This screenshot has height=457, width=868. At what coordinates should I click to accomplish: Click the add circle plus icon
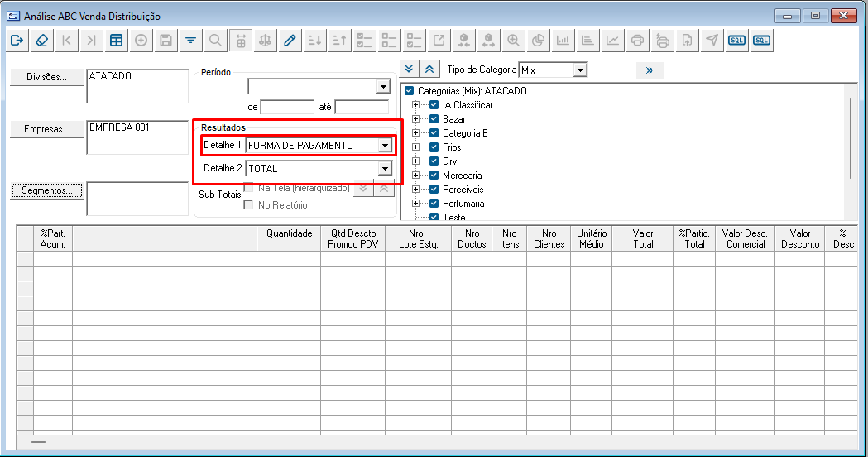click(x=141, y=41)
